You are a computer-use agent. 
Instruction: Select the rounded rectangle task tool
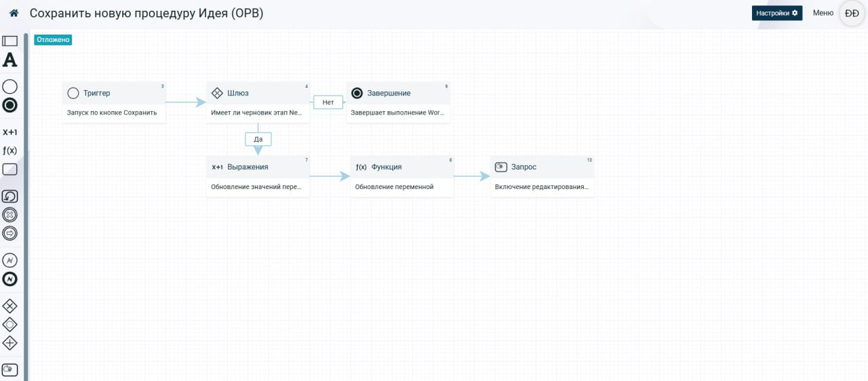pyautogui.click(x=10, y=169)
